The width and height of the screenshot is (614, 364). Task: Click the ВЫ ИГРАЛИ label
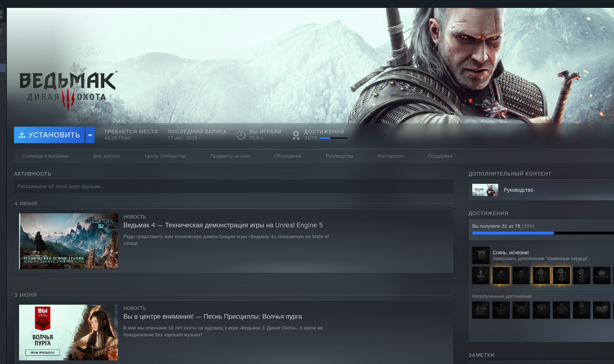265,132
